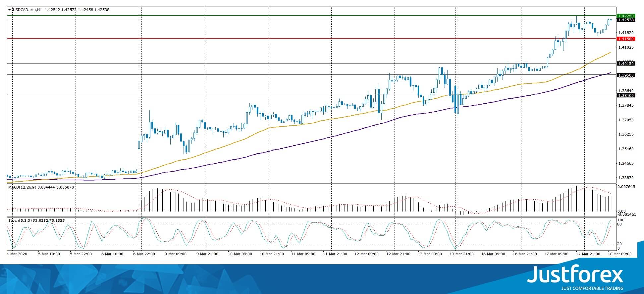Click the 1.41820 price scale value
644x294 pixels.
(626, 33)
